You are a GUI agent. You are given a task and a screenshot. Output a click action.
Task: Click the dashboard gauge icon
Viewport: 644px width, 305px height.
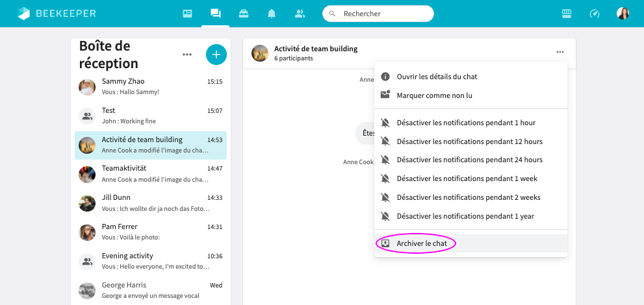[594, 14]
